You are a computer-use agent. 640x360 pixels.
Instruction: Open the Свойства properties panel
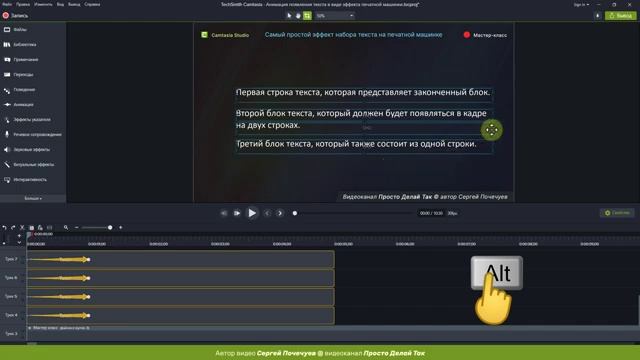tap(617, 213)
